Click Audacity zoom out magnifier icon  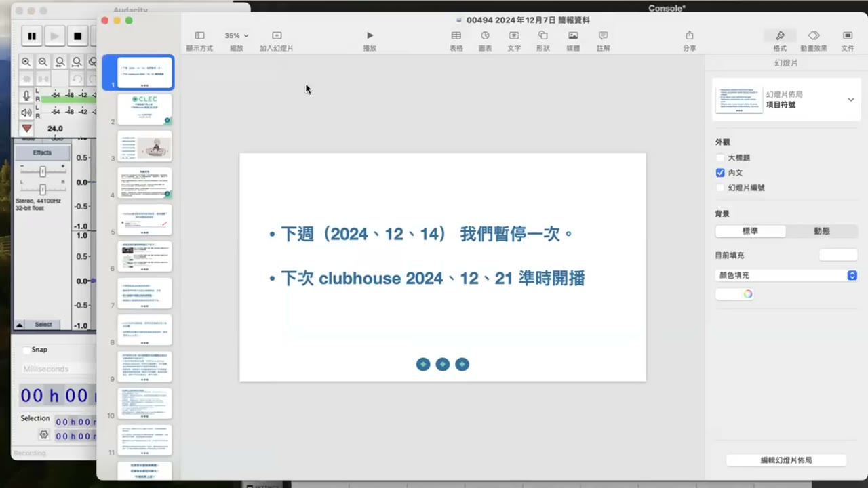tap(43, 62)
